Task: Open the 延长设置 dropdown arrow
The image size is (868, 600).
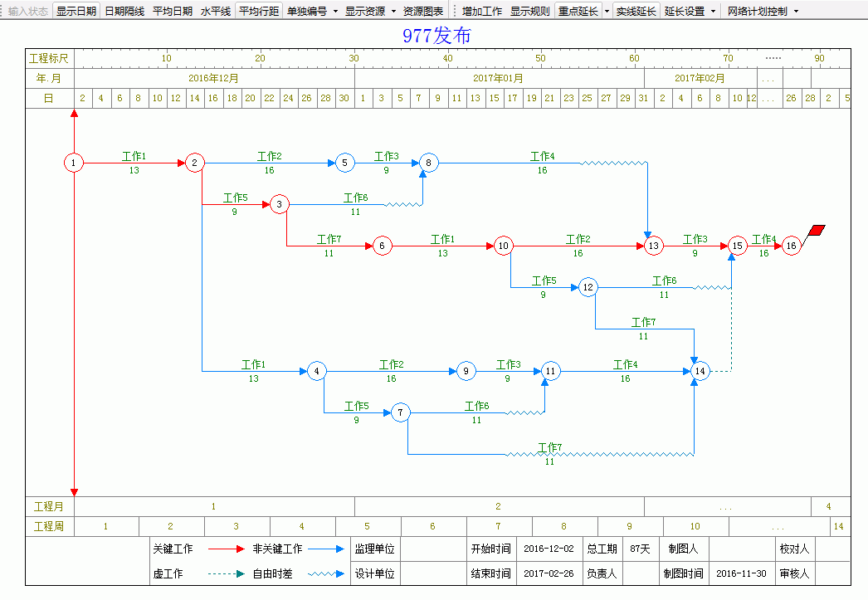Action: click(714, 12)
